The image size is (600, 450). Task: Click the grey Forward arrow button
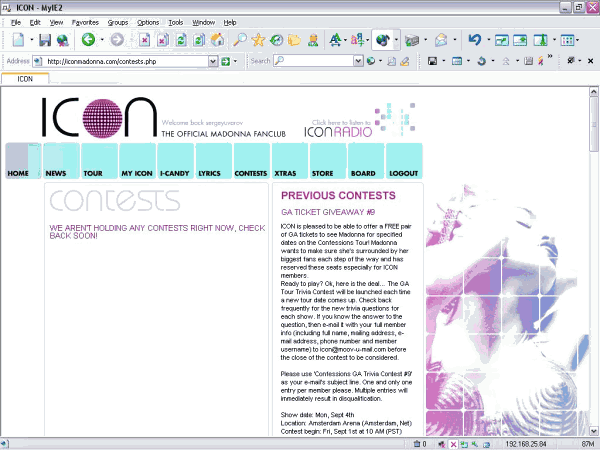click(x=117, y=39)
